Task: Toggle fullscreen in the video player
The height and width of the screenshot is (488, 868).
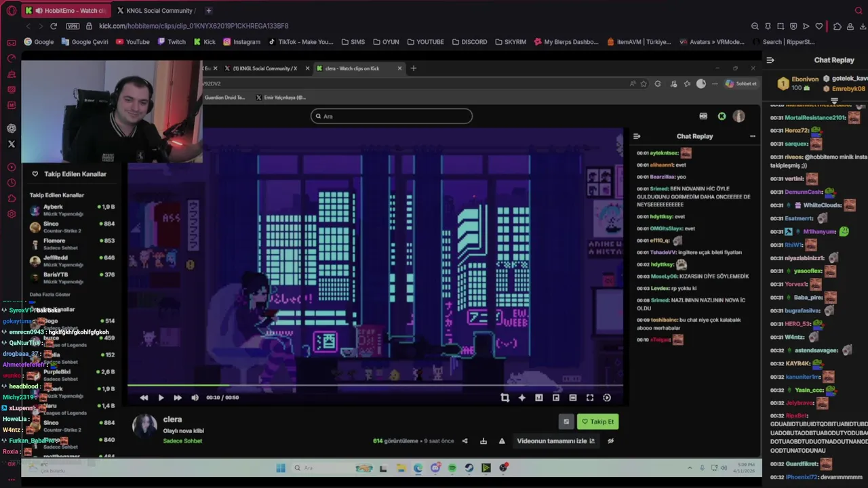Action: coord(590,398)
